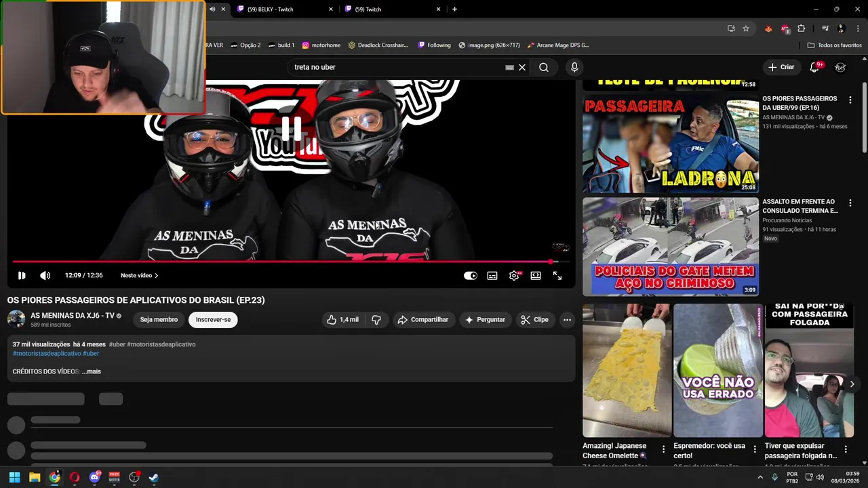Open a new browser tab with plus
The height and width of the screenshot is (488, 868).
[x=454, y=9]
